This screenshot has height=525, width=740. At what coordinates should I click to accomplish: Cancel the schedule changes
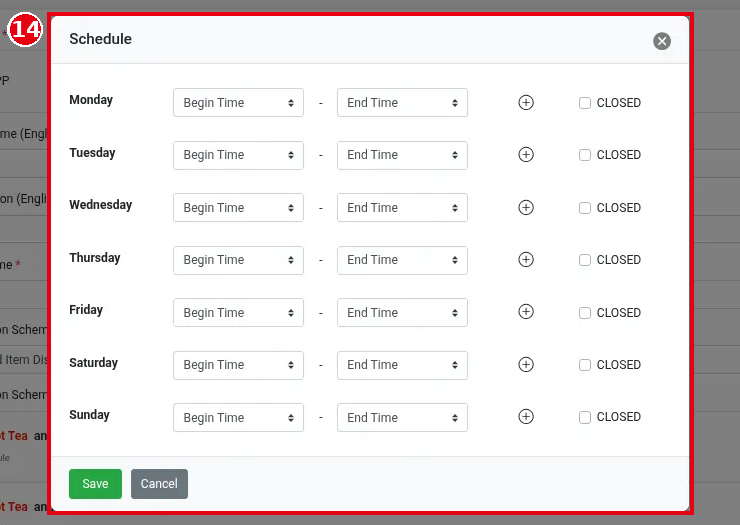[159, 484]
